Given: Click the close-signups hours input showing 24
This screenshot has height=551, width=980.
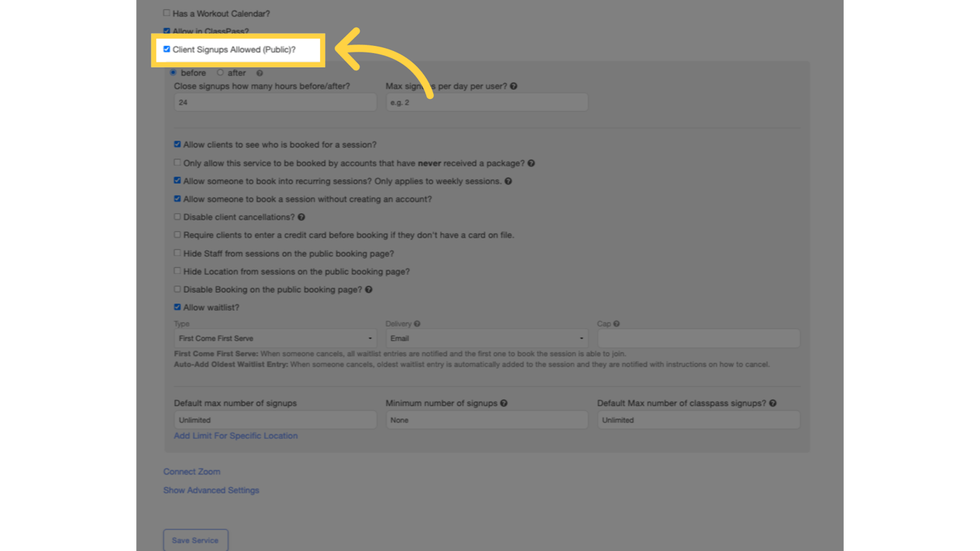Looking at the screenshot, I should (275, 102).
